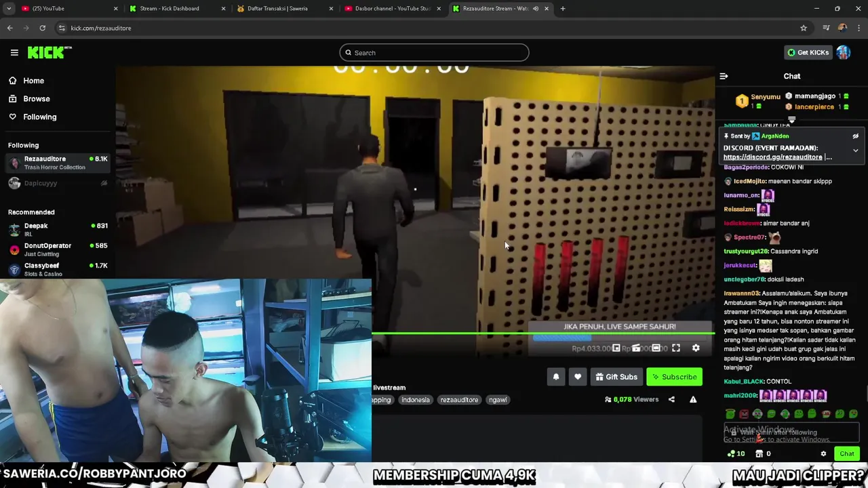868x488 pixels.
Task: Toggle video fullscreen mode
Action: pyautogui.click(x=676, y=348)
